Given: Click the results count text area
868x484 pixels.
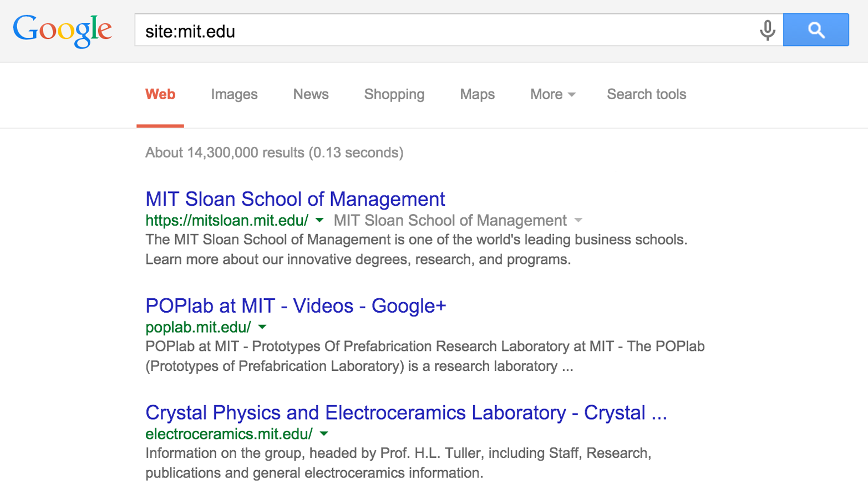Looking at the screenshot, I should (274, 152).
